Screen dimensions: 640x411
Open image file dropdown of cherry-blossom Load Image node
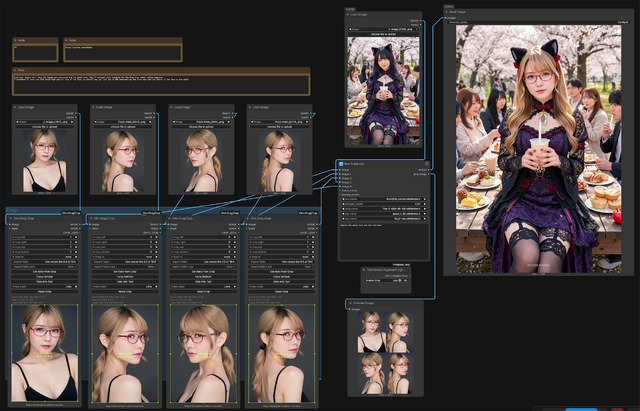tap(384, 29)
